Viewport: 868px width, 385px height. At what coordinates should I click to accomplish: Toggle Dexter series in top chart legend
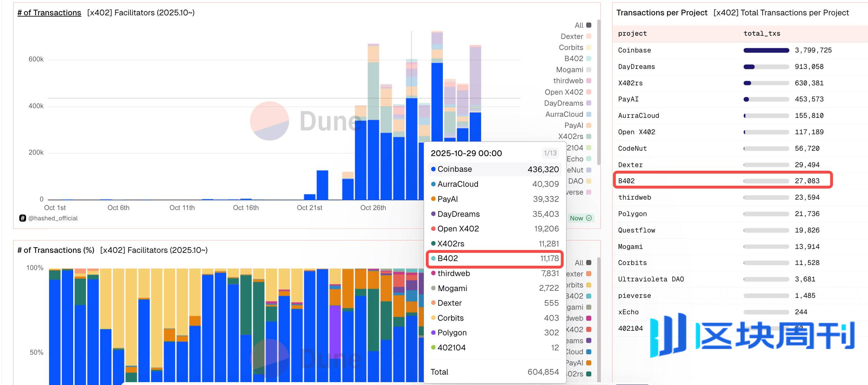pos(572,36)
